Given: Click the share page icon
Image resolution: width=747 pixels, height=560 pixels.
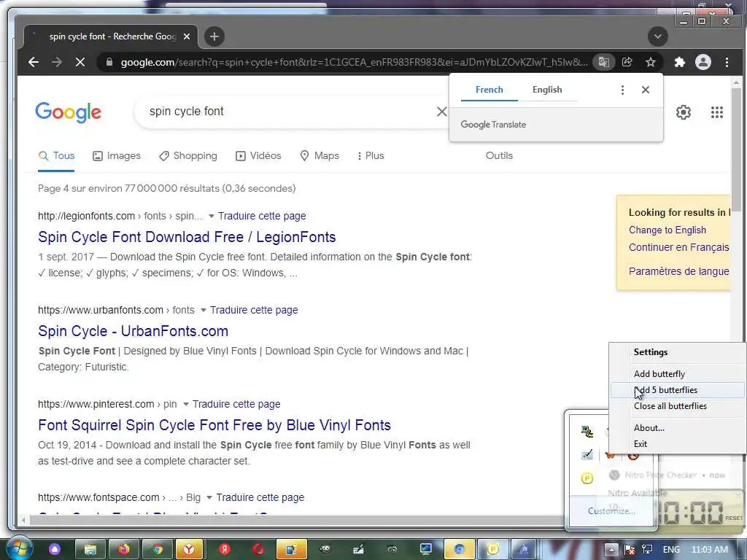Looking at the screenshot, I should click(627, 63).
